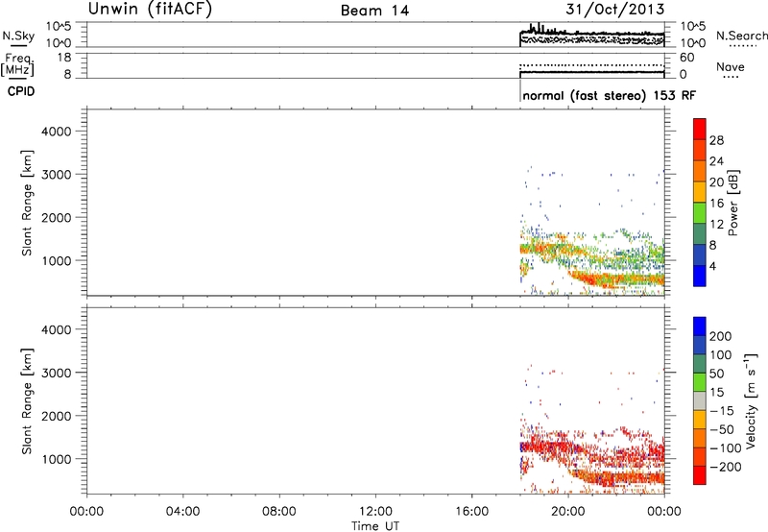This screenshot has height=532, width=768.
Task: Click the dotted line sample under Nave
Action: tap(732, 78)
